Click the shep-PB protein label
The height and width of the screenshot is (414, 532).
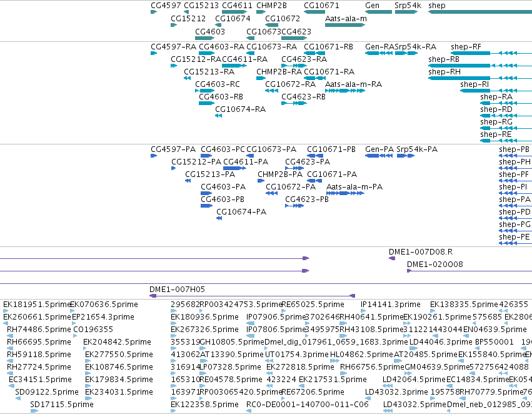pyautogui.click(x=514, y=149)
